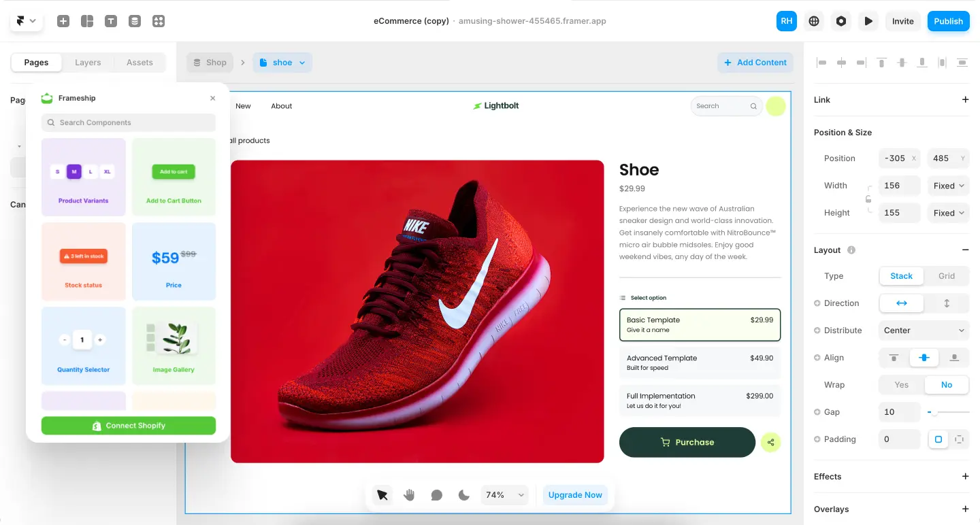Set Direction to vertical
980x525 pixels.
coord(947,303)
